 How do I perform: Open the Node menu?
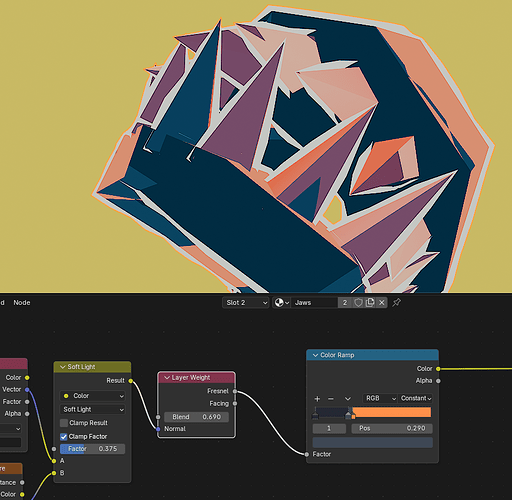coord(22,303)
